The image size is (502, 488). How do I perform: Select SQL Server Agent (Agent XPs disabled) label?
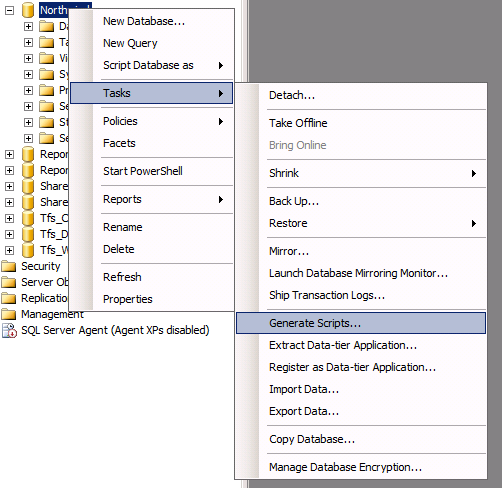[115, 330]
